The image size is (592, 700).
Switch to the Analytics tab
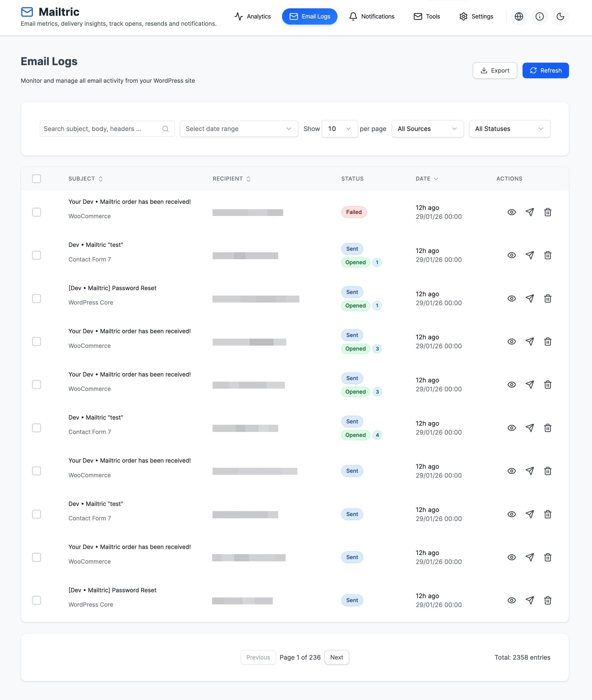253,16
